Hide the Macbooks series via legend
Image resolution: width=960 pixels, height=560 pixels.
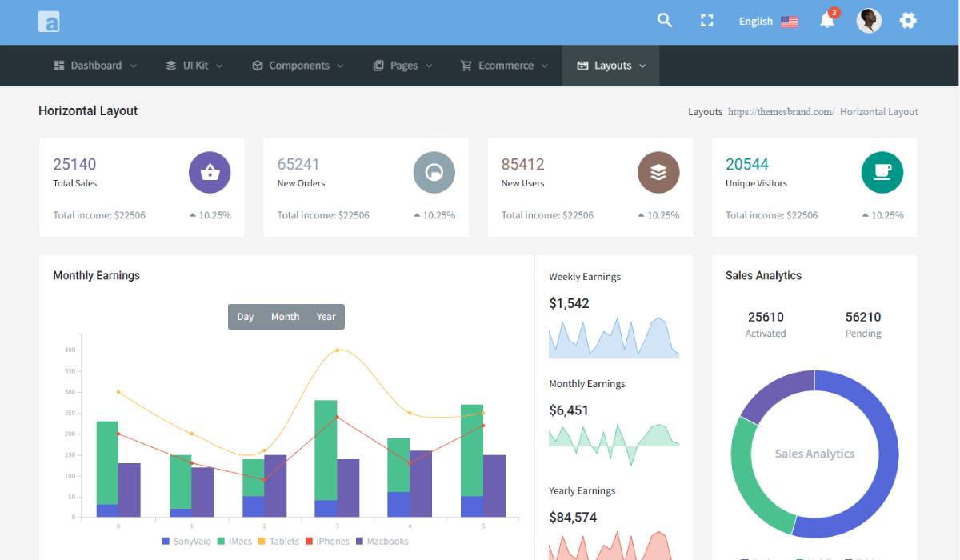[381, 542]
